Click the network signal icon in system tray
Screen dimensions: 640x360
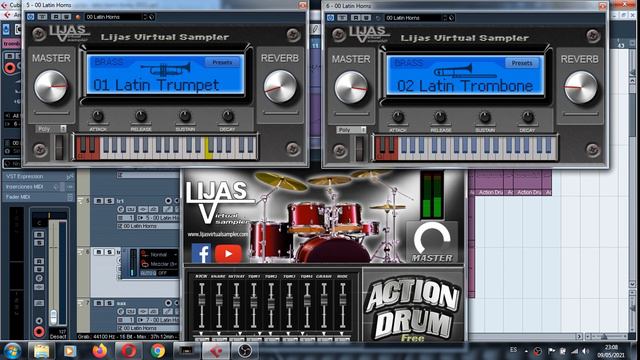coord(574,351)
